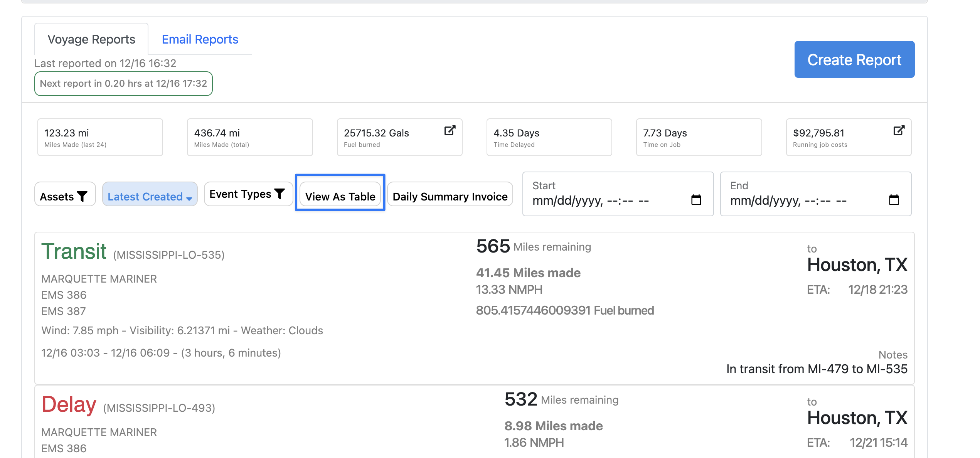The image size is (980, 458).
Task: Open the Event Types filter dropdown
Action: click(247, 194)
